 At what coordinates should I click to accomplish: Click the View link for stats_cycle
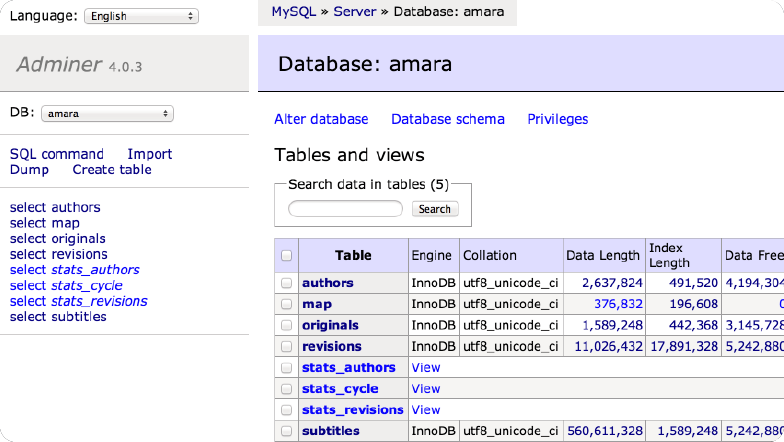tap(426, 389)
